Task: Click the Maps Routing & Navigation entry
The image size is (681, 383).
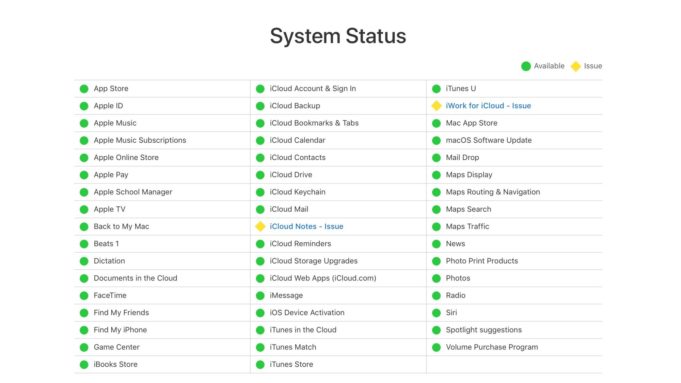Action: pyautogui.click(x=493, y=192)
